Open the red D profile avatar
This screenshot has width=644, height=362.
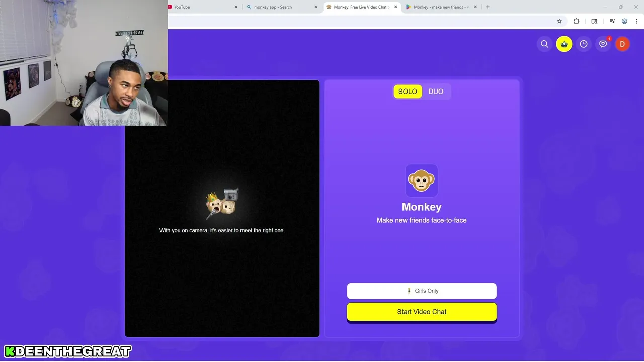click(x=622, y=44)
